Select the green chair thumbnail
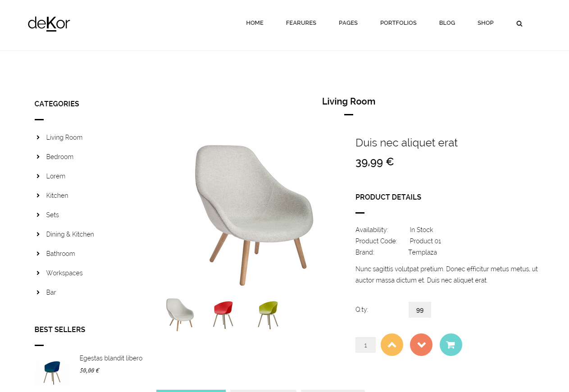Viewport: 569px width, 392px height. (x=269, y=314)
